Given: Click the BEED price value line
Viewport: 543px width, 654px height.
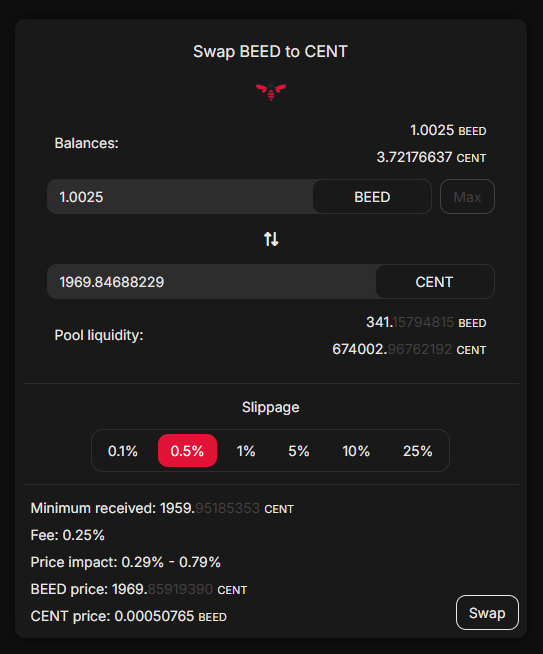Looking at the screenshot, I should 139,589.
